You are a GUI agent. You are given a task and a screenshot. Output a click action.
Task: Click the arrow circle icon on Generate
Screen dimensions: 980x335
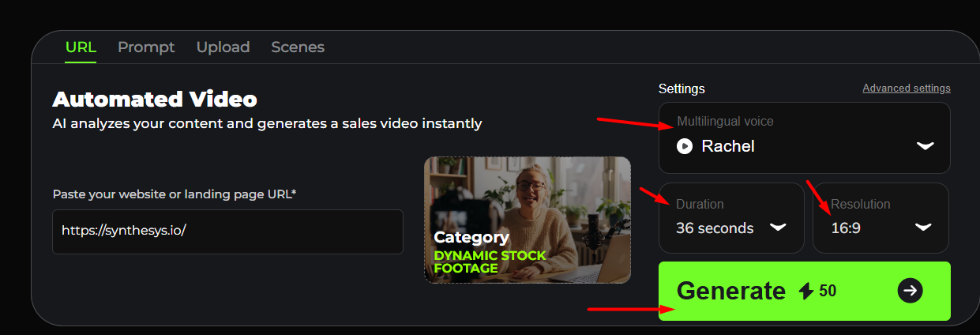(x=911, y=291)
